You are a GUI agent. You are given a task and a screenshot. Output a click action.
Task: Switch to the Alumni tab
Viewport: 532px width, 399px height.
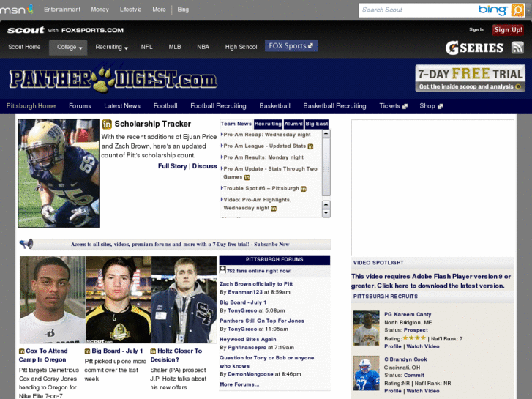[x=293, y=124]
